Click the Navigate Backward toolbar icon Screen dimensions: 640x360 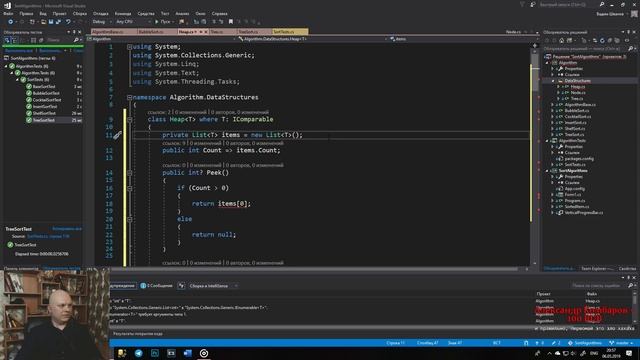coord(11,22)
